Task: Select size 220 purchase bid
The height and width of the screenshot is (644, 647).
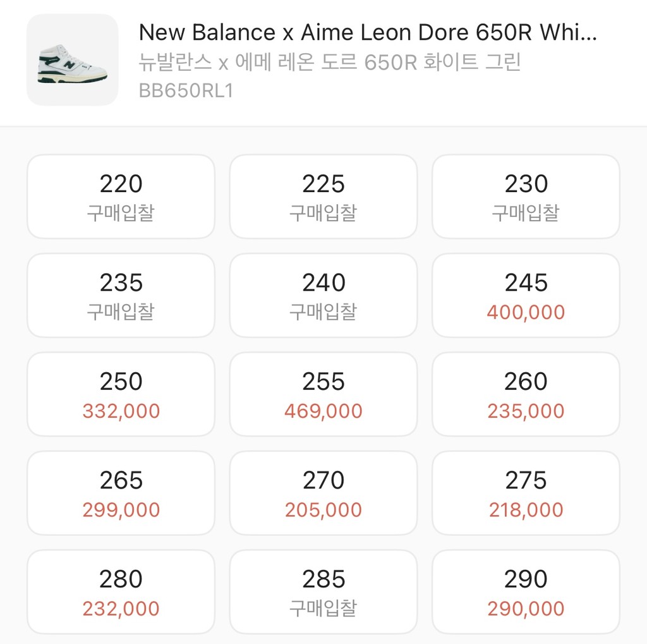Action: [x=121, y=197]
